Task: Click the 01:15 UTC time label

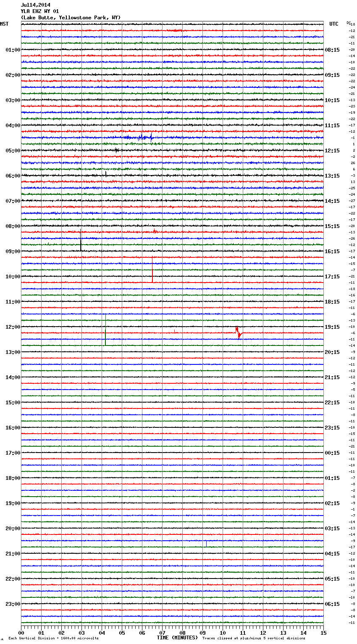Action: coord(332,478)
